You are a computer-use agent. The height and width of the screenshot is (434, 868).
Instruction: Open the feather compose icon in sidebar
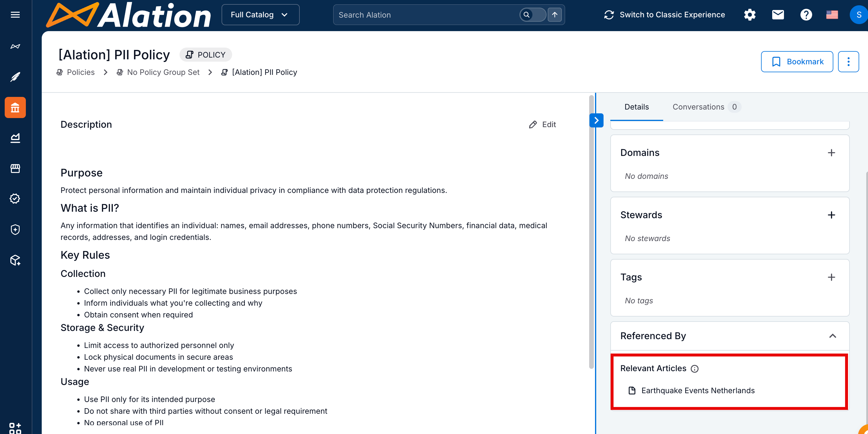[15, 77]
